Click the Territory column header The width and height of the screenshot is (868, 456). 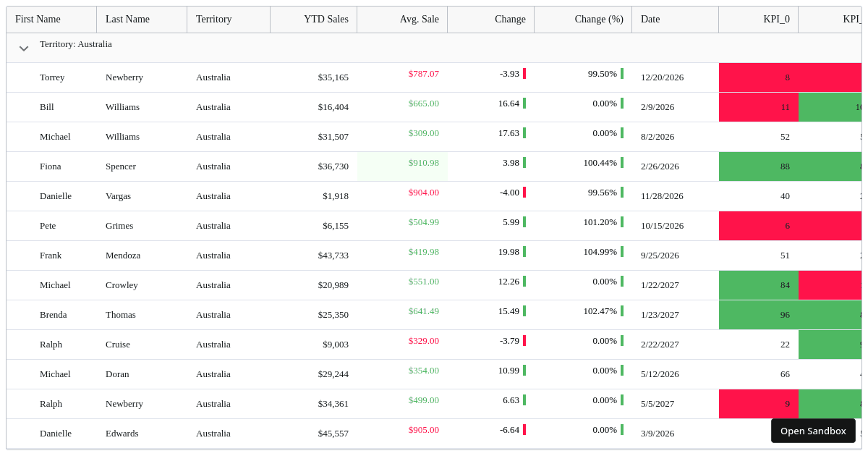[x=229, y=20]
